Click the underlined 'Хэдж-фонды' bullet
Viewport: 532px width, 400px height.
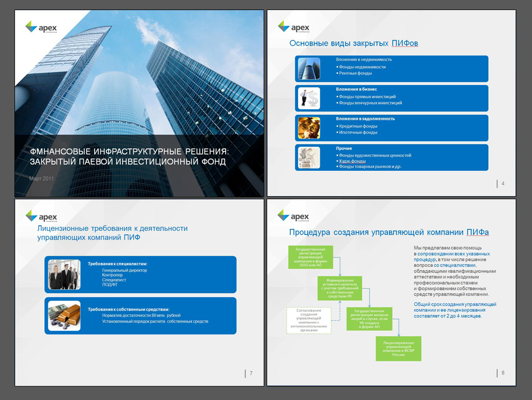[x=352, y=161]
